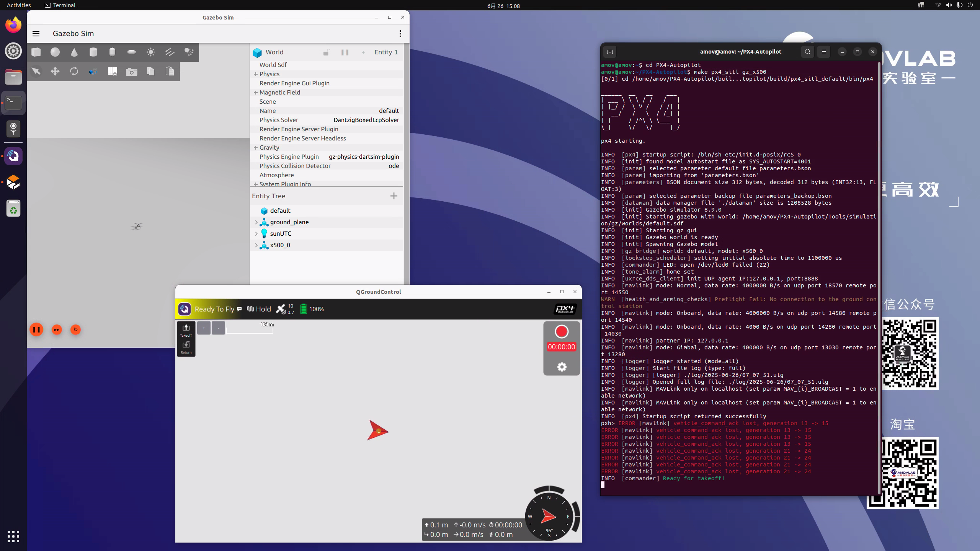Open the Gazebo three-dot plugins menu

click(400, 34)
